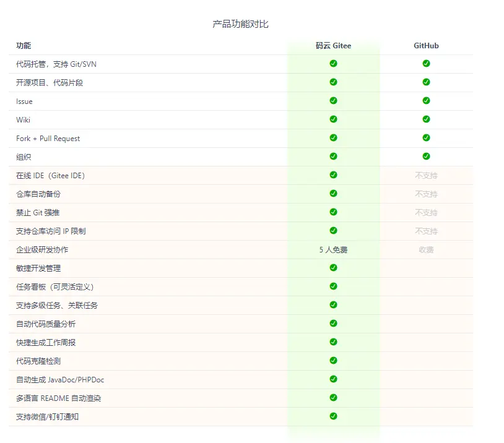Click the 在线 IDE (Gitee IDE) label
Viewport: 504px width, 443px height.
click(51, 176)
